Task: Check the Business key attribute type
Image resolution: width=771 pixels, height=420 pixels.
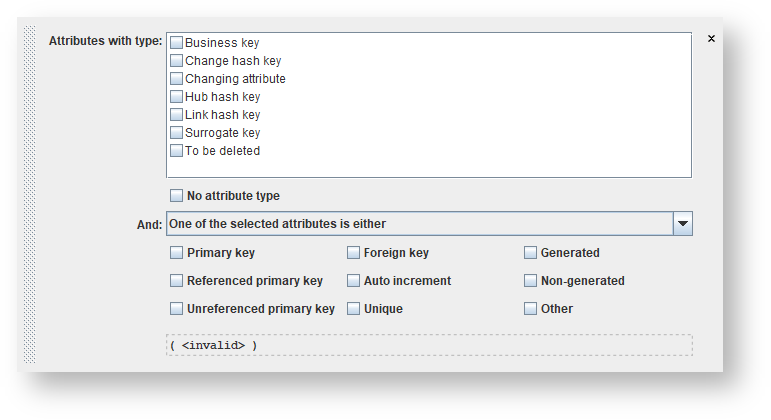Action: [177, 43]
